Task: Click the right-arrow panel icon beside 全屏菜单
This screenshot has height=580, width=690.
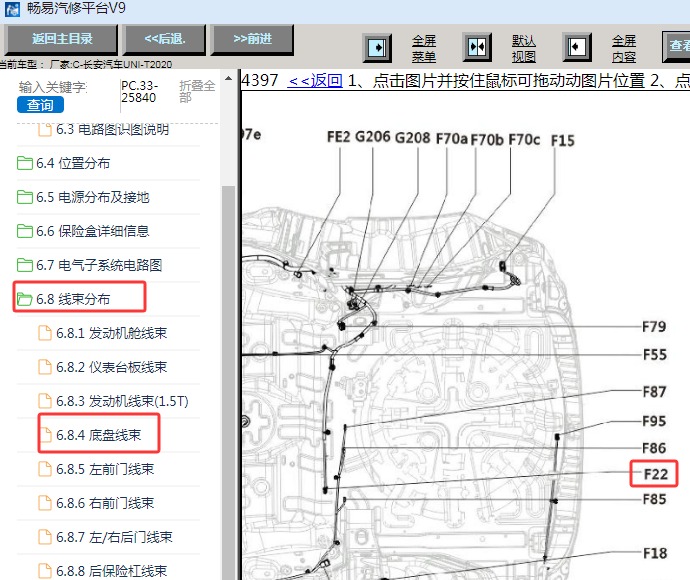Action: [377, 47]
